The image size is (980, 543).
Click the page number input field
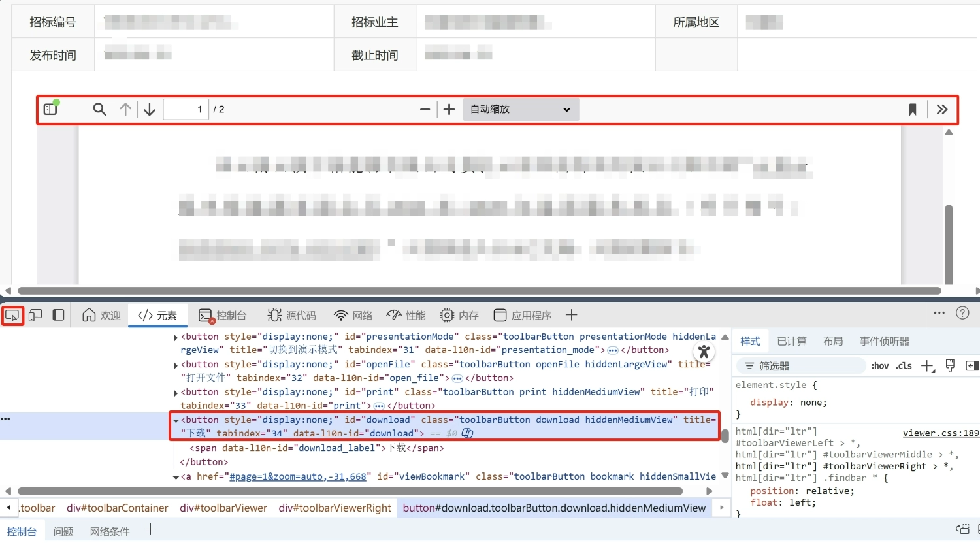point(186,109)
